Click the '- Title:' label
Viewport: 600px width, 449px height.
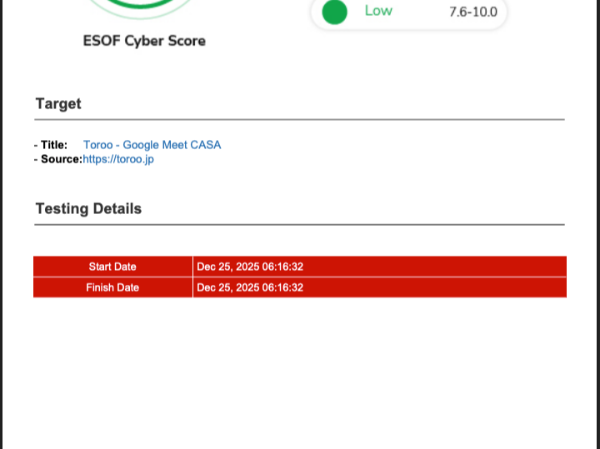click(x=50, y=145)
